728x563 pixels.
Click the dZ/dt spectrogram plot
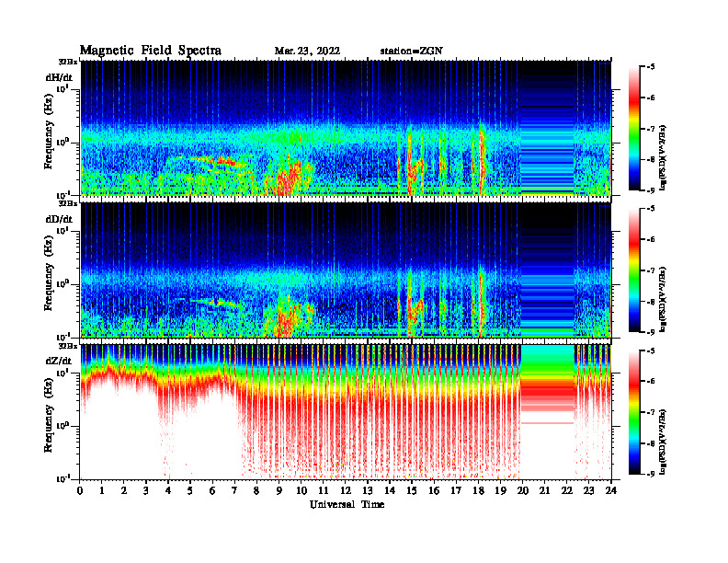(346, 412)
